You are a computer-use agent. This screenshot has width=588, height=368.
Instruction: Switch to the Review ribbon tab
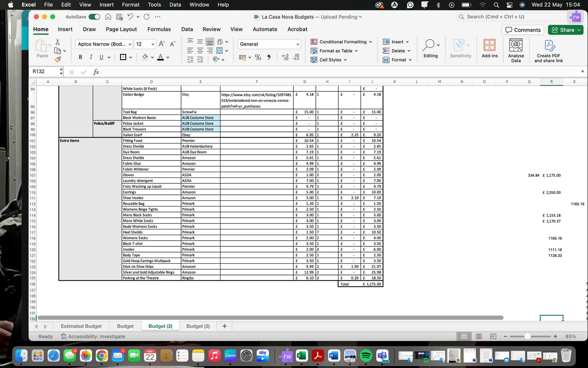point(211,29)
